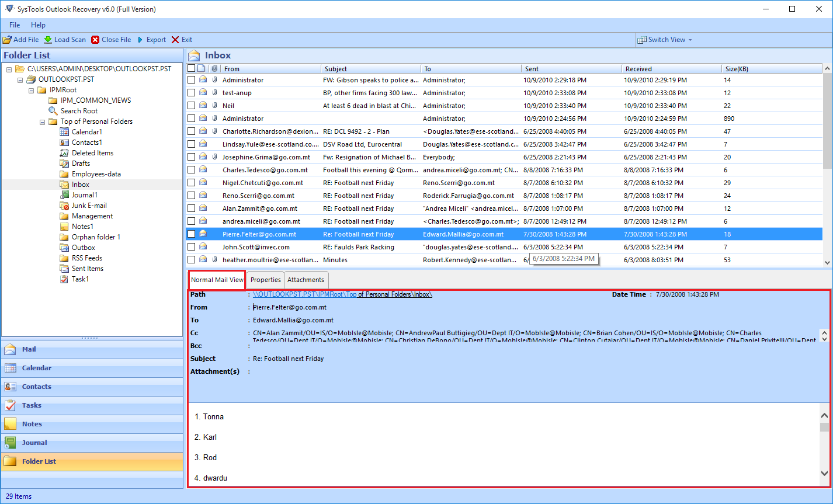Open the email from heather.moultrie
This screenshot has height=504, width=833.
tap(505, 260)
